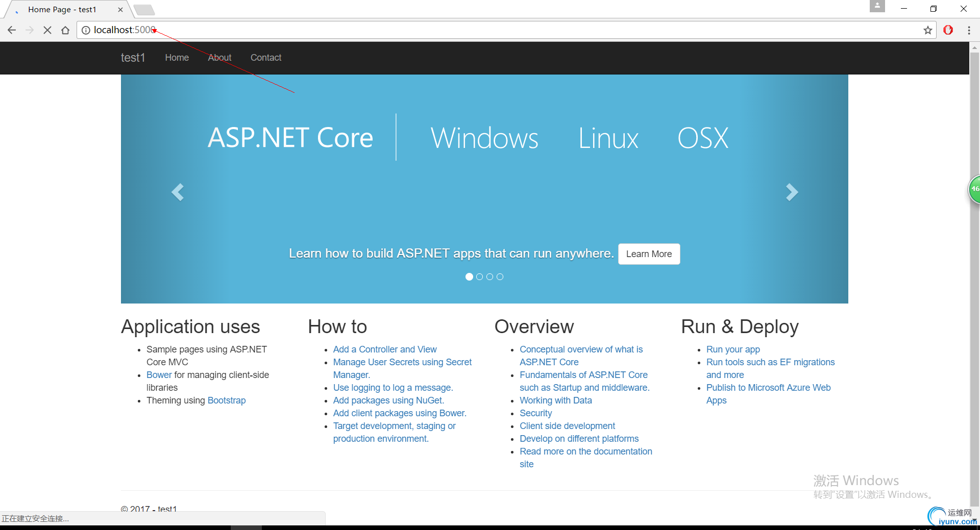980x530 pixels.
Task: Open the red Opera extension icon
Action: point(948,30)
